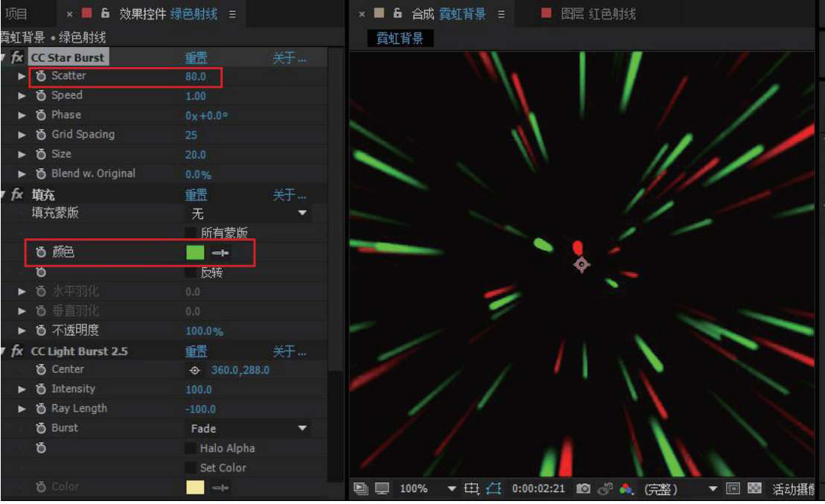Image resolution: width=825 pixels, height=504 pixels.
Task: Click the Center crosshair point picker
Action: click(x=194, y=371)
